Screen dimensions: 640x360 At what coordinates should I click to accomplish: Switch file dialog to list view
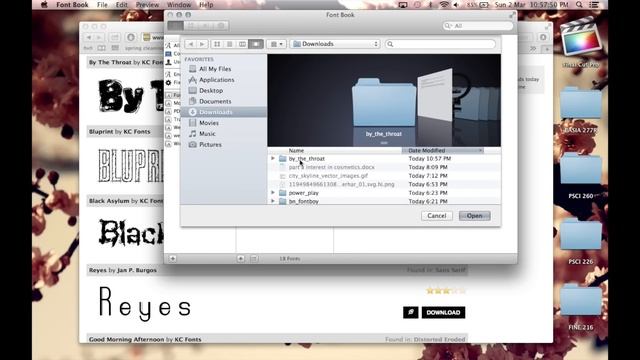(x=230, y=44)
